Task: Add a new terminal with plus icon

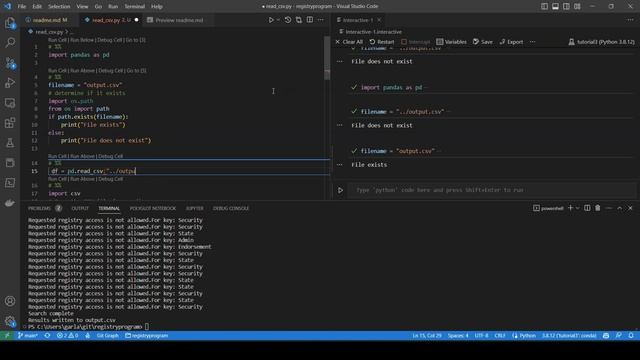Action: click(571, 208)
